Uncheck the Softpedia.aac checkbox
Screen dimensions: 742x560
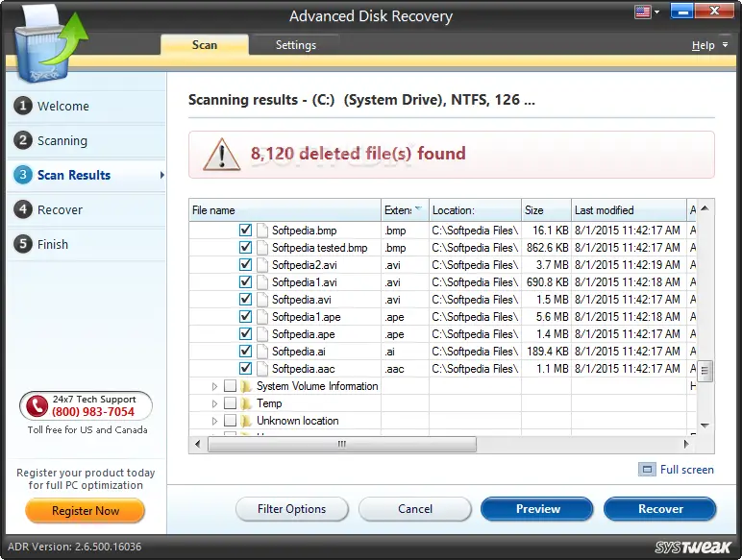tap(245, 369)
